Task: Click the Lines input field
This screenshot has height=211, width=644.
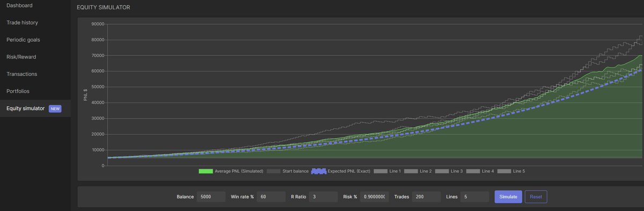Action: [474, 197]
